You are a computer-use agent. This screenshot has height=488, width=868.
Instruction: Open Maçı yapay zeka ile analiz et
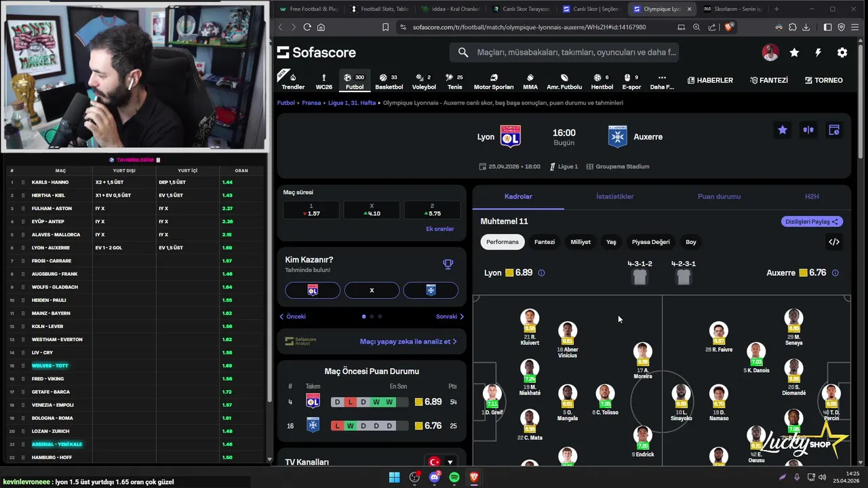(x=408, y=342)
